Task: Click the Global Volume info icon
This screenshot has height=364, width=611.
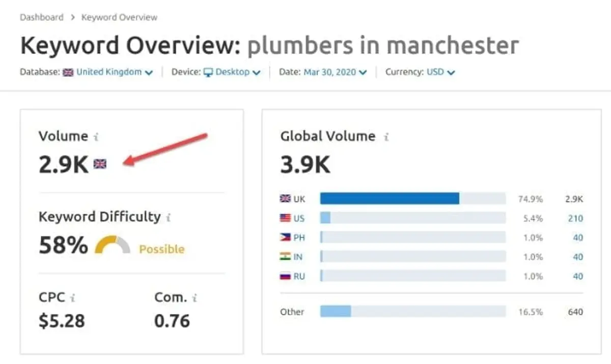Action: (385, 136)
